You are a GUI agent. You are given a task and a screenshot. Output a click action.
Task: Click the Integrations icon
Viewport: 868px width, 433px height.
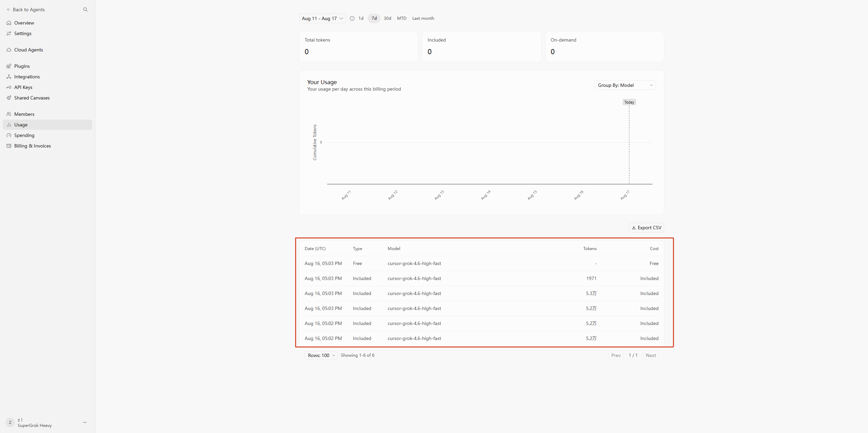tap(9, 77)
